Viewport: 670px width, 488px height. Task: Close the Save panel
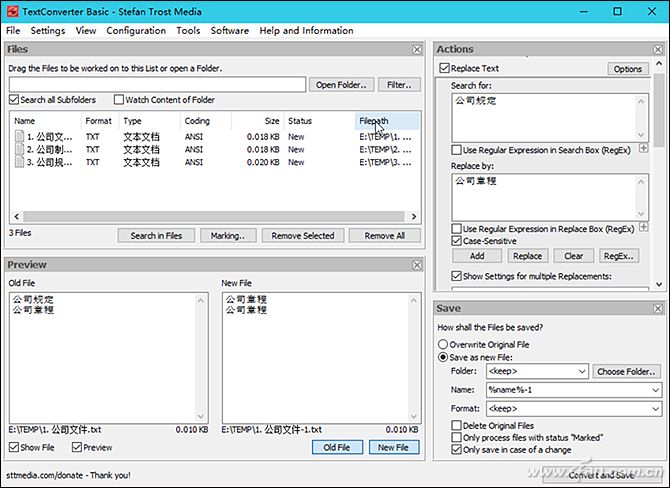tap(656, 309)
